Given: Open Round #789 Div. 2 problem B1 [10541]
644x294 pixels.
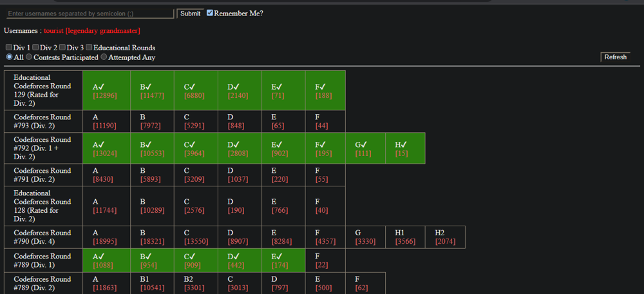Looking at the screenshot, I should click(x=152, y=283).
